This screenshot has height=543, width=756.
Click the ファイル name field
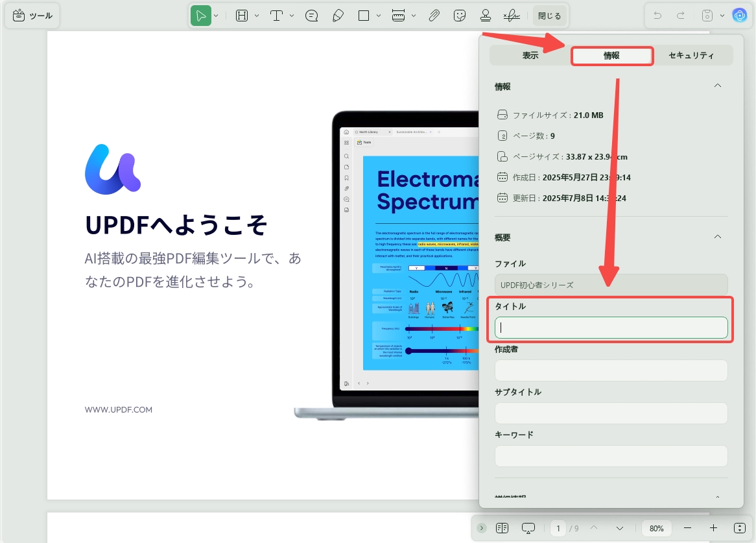pyautogui.click(x=611, y=285)
